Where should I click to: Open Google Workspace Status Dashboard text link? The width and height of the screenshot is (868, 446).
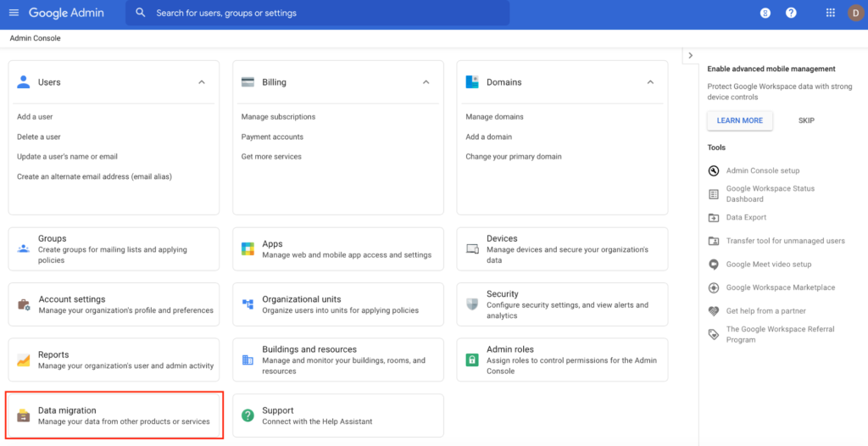coord(771,194)
